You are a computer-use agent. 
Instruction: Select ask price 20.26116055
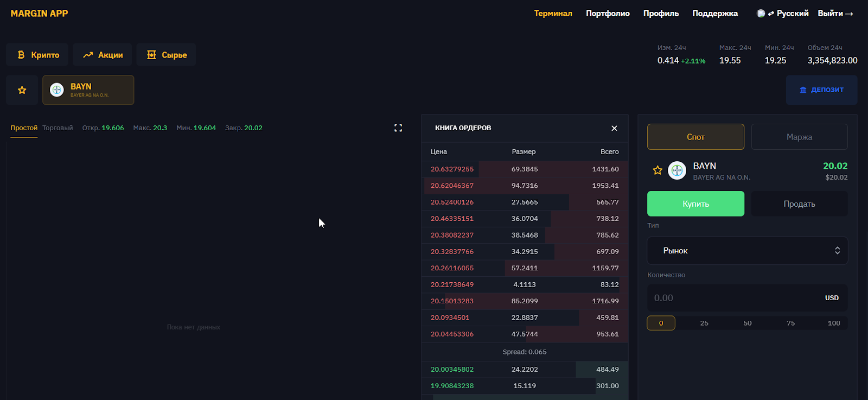[x=452, y=268]
